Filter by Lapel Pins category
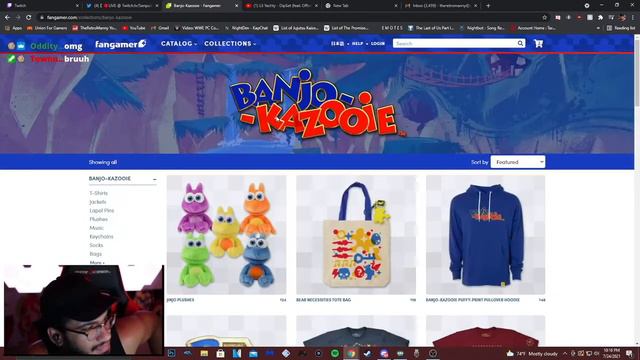The image size is (640, 360). [102, 210]
